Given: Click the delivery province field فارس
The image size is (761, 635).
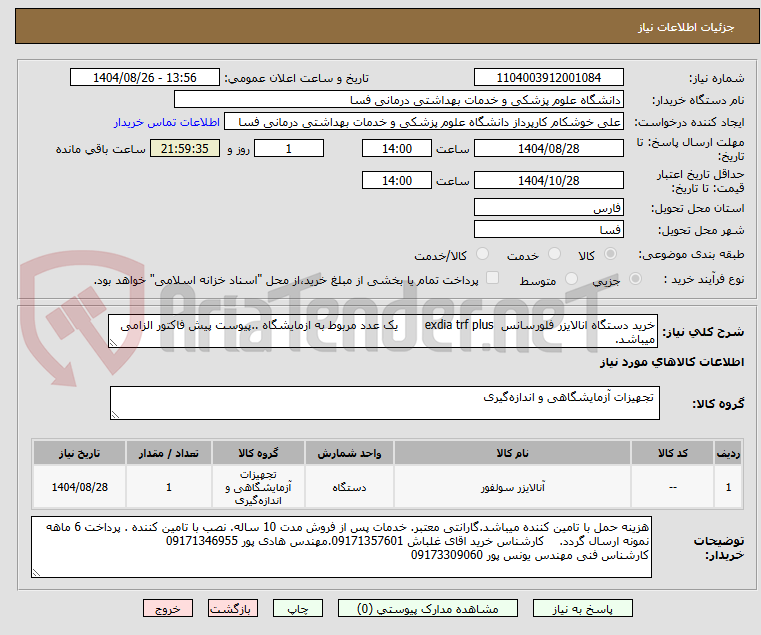Looking at the screenshot, I should pyautogui.click(x=548, y=208).
